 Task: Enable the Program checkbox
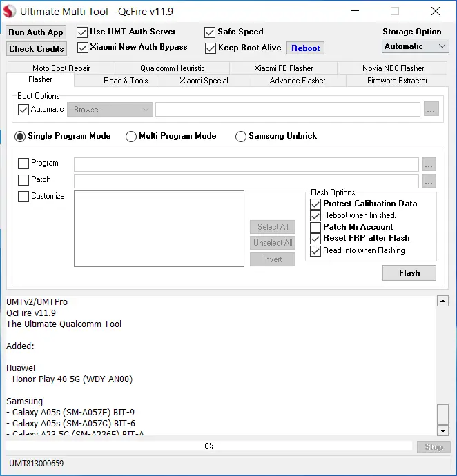(x=23, y=163)
